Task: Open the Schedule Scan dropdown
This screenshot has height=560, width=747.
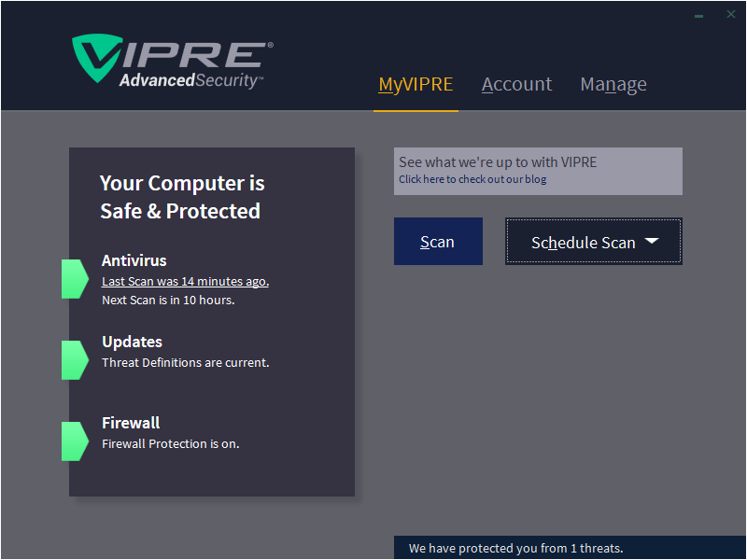Action: [x=586, y=241]
